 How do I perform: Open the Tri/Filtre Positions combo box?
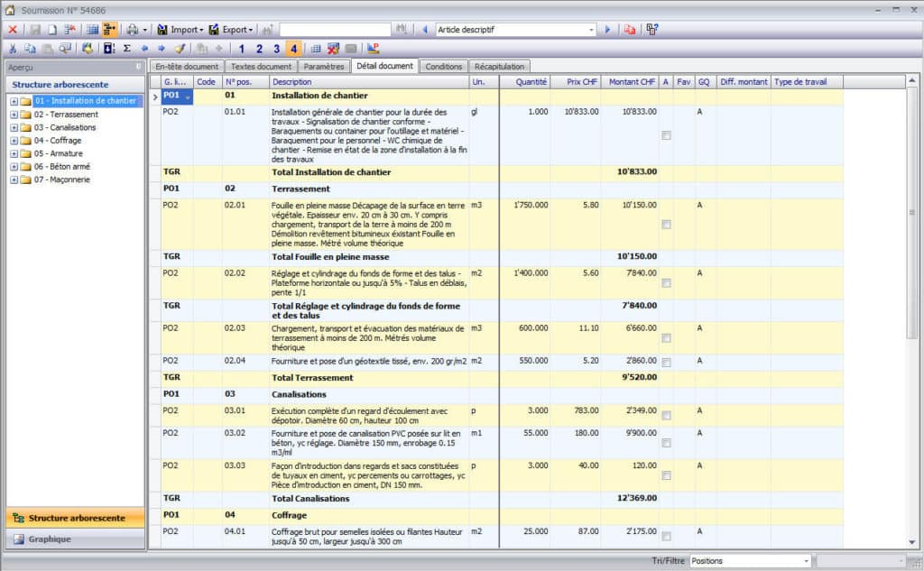click(750, 561)
